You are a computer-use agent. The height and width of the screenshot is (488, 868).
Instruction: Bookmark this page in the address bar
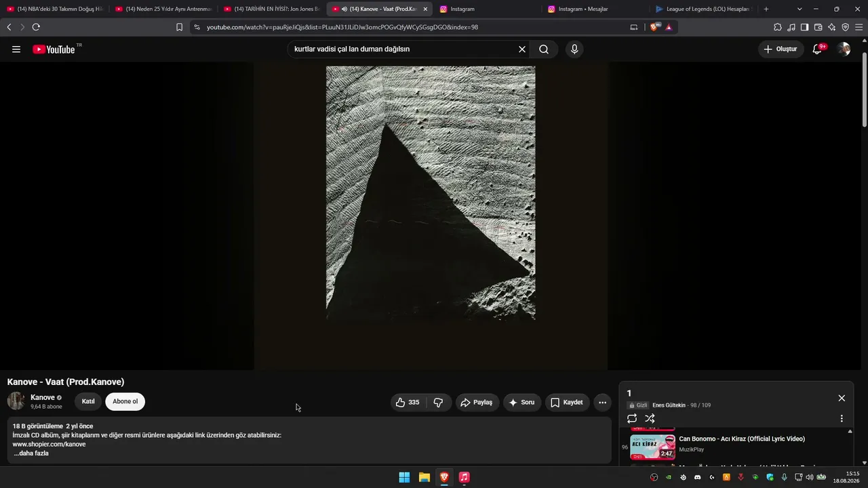pyautogui.click(x=179, y=27)
